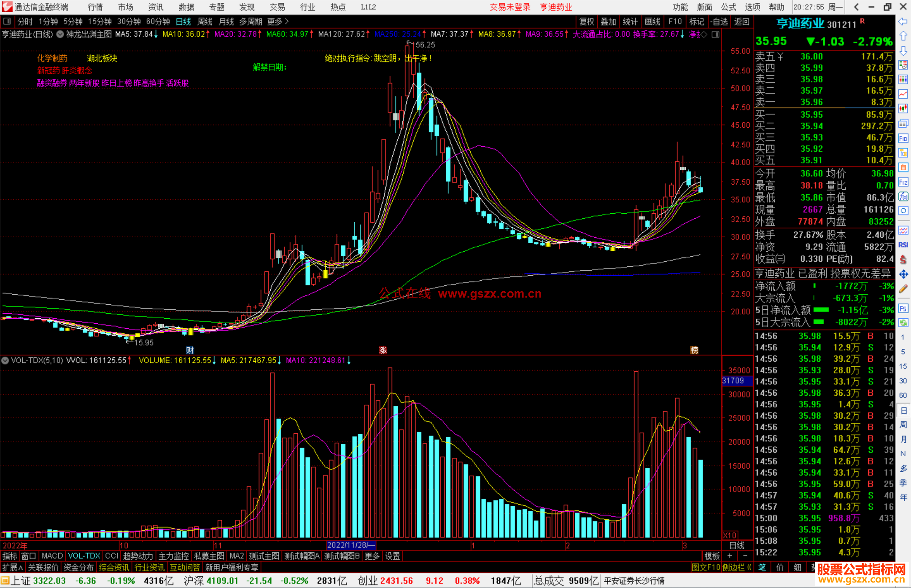Switch to the MACD indicator tab

(x=52, y=556)
